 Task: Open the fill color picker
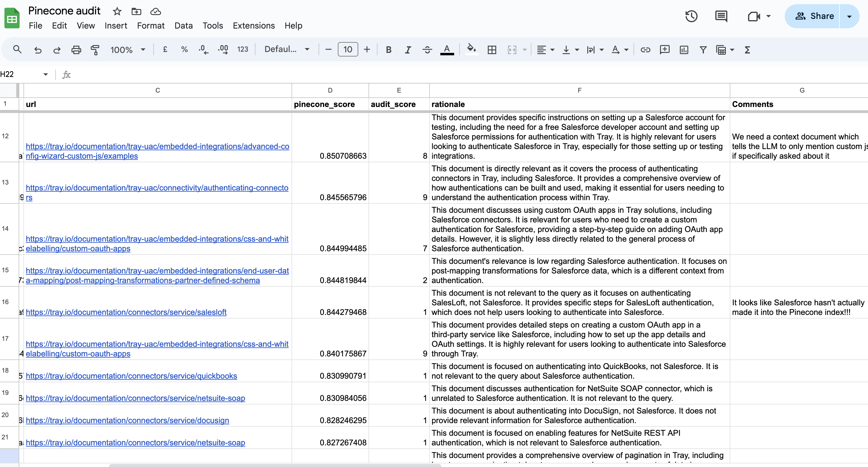(x=471, y=49)
